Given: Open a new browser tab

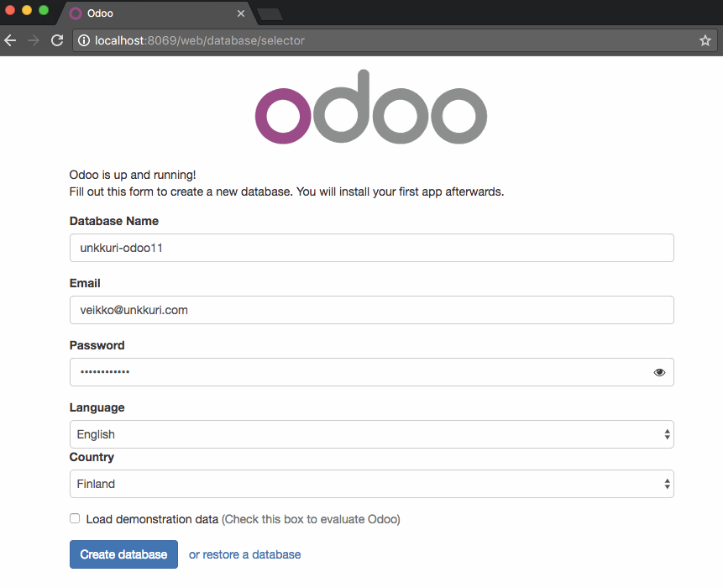Looking at the screenshot, I should coord(270,14).
